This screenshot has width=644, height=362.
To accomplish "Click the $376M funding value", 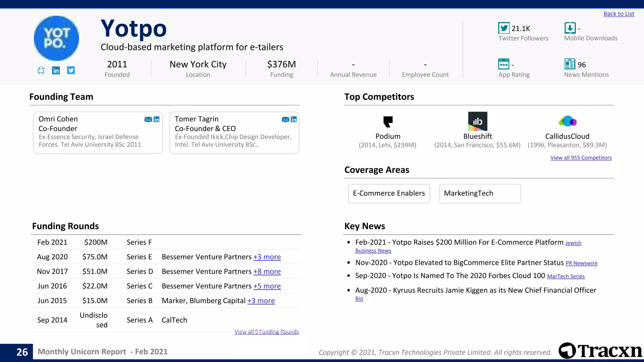I will pos(281,64).
